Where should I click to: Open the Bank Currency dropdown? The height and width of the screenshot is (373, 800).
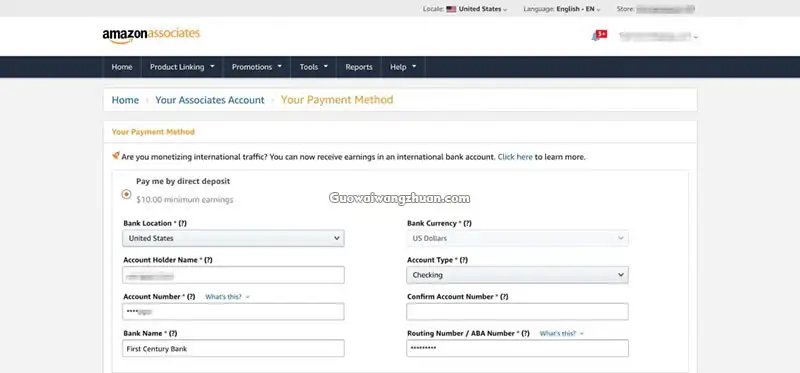[x=517, y=238]
